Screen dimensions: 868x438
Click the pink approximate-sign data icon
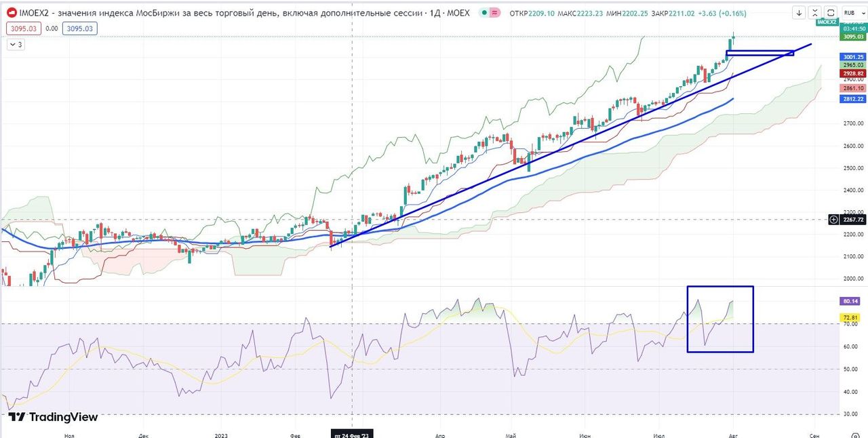[x=496, y=13]
